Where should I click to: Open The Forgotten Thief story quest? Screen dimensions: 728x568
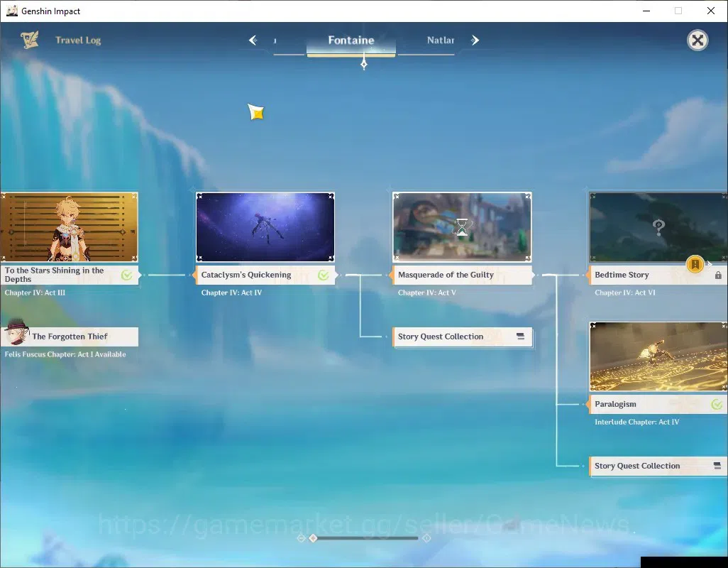pos(69,337)
